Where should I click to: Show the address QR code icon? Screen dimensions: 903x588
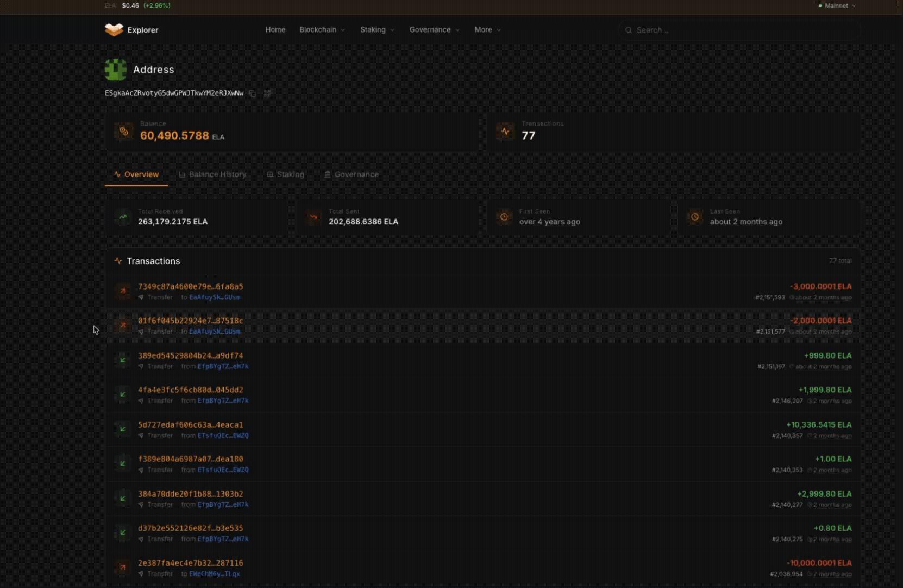(267, 93)
